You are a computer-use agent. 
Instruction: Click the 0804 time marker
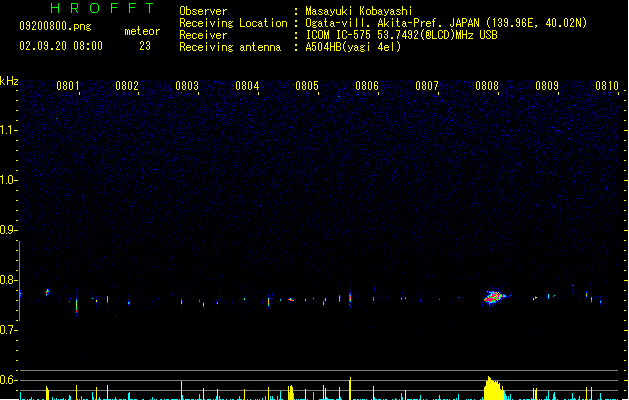click(247, 85)
